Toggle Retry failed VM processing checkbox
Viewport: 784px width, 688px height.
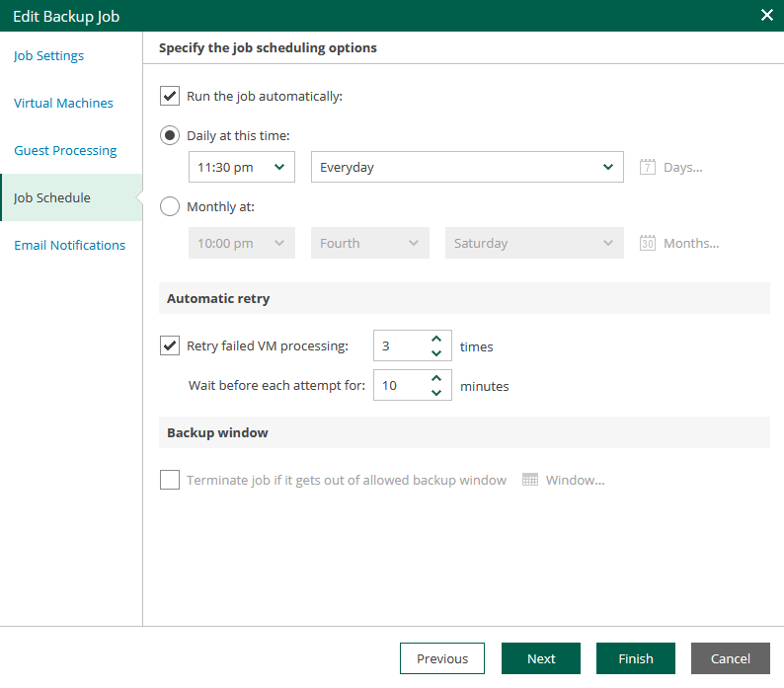point(170,345)
